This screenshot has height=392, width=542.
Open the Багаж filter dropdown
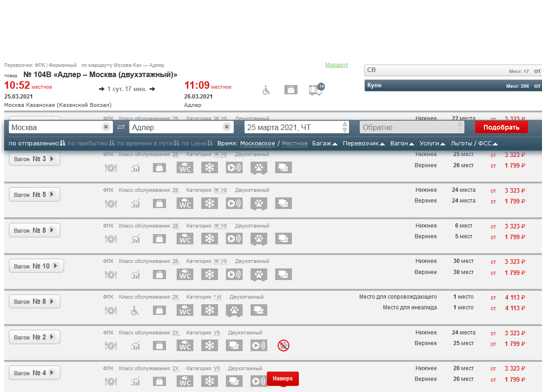coord(324,144)
